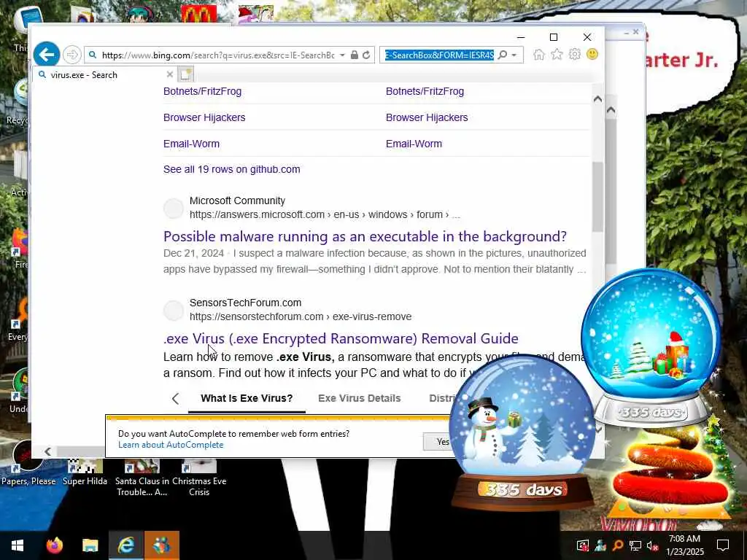
Task: Open the Favorites star icon
Action: pyautogui.click(x=557, y=54)
